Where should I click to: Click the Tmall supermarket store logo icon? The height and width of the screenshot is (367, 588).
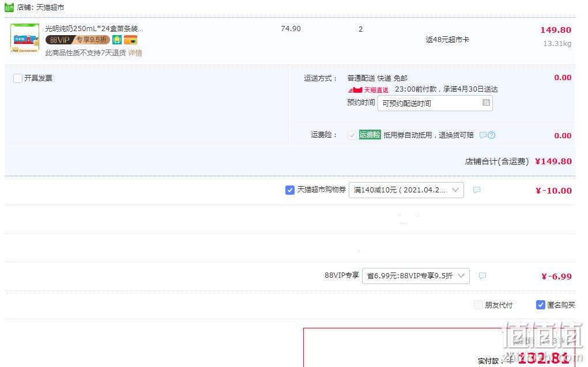9,7
